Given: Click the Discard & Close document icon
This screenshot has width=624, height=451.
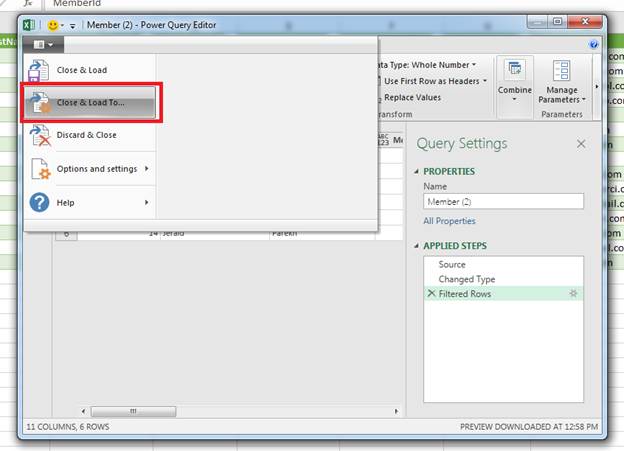Looking at the screenshot, I should 40,135.
